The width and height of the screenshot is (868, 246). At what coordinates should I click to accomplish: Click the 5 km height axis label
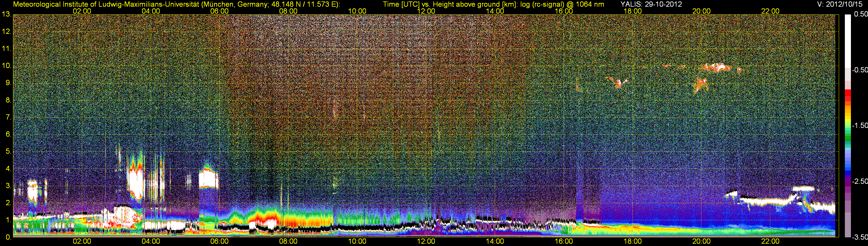[x=8, y=152]
